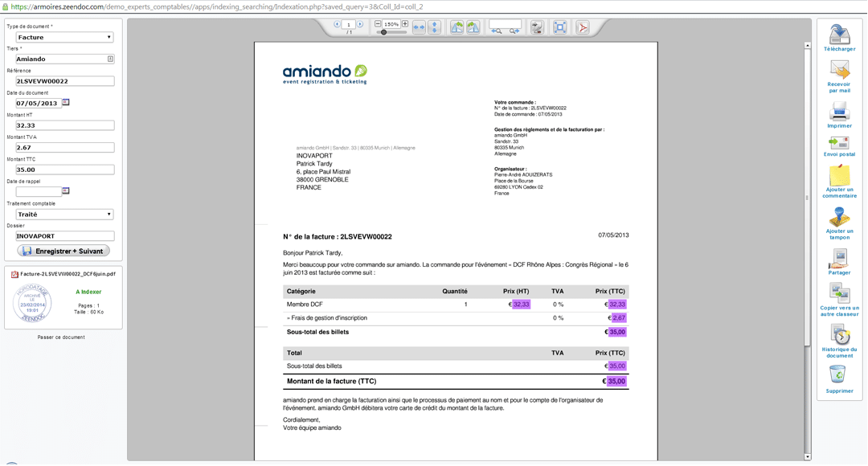Click Copier vers un autre classeur icon
Image resolution: width=868 pixels, height=466 pixels.
click(840, 293)
